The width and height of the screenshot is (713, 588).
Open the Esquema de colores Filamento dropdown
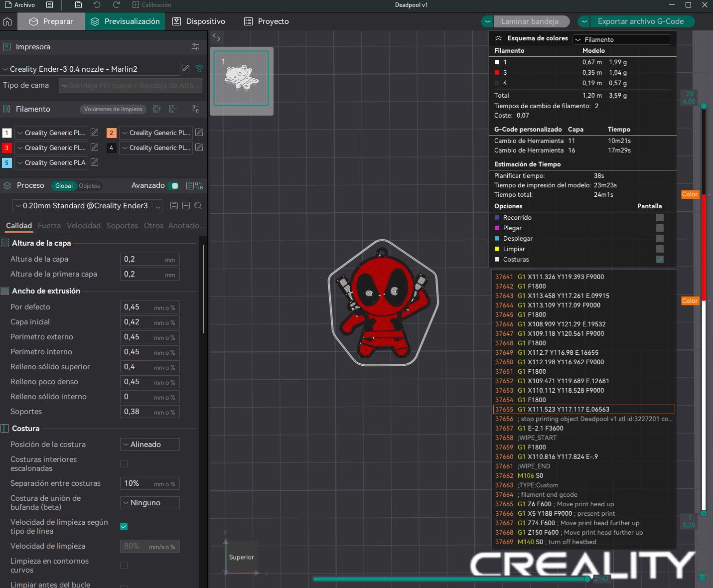click(x=622, y=39)
